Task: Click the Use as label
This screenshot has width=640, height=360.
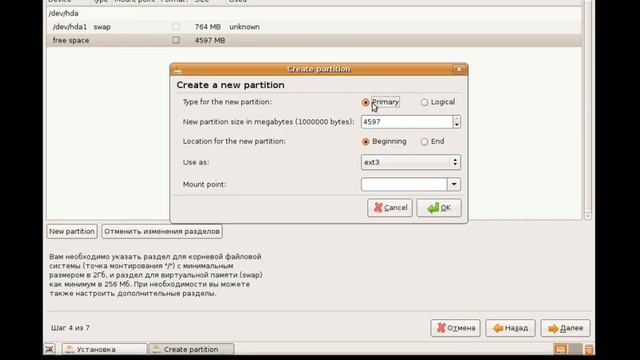Action: point(196,162)
